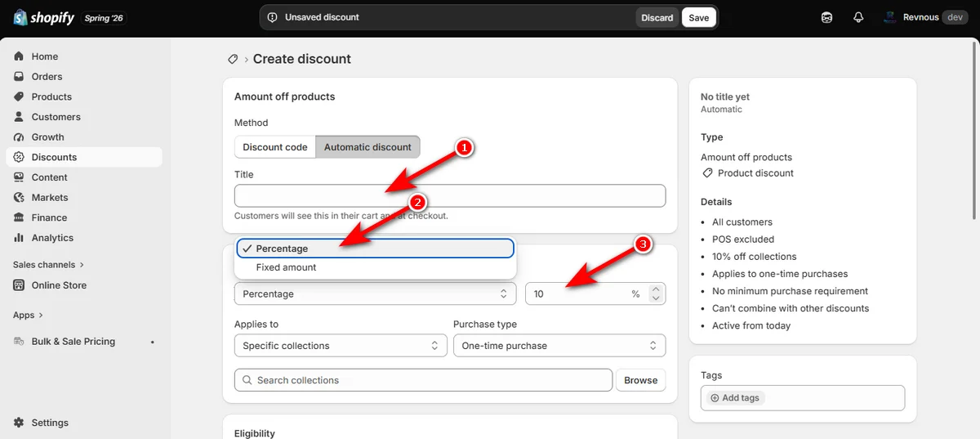Screen dimensions: 980x439
Task: Click the Markets globe icon
Action: tap(20, 198)
